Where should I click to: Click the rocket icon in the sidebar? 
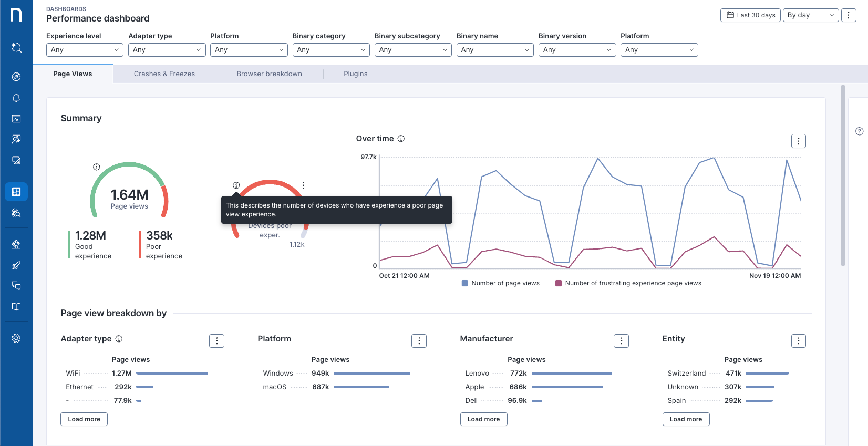pyautogui.click(x=16, y=265)
